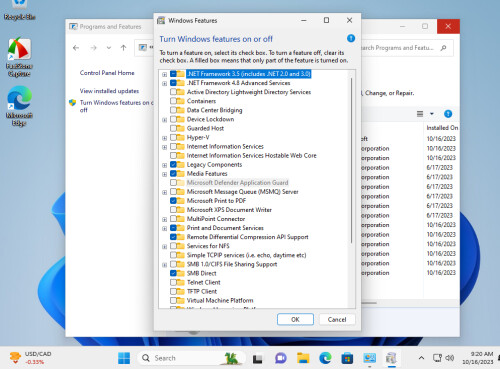Open the Windows Start menu
Viewport: 500px width, 369px height.
click(x=124, y=358)
